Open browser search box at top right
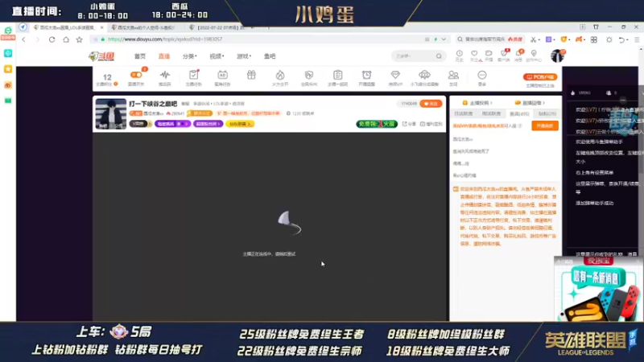 [490, 39]
